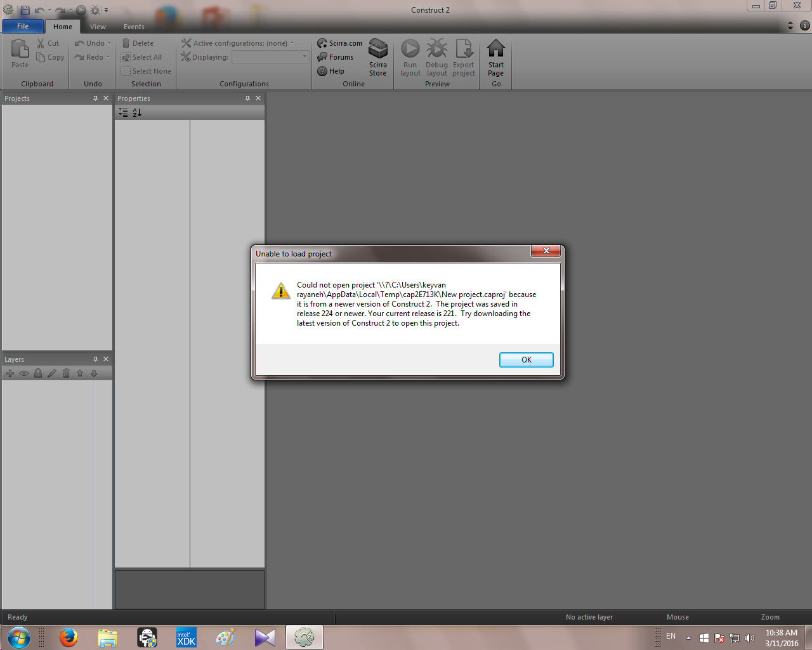Open Windows Explorer from the taskbar
Viewport: 812px width, 650px height.
pos(108,637)
